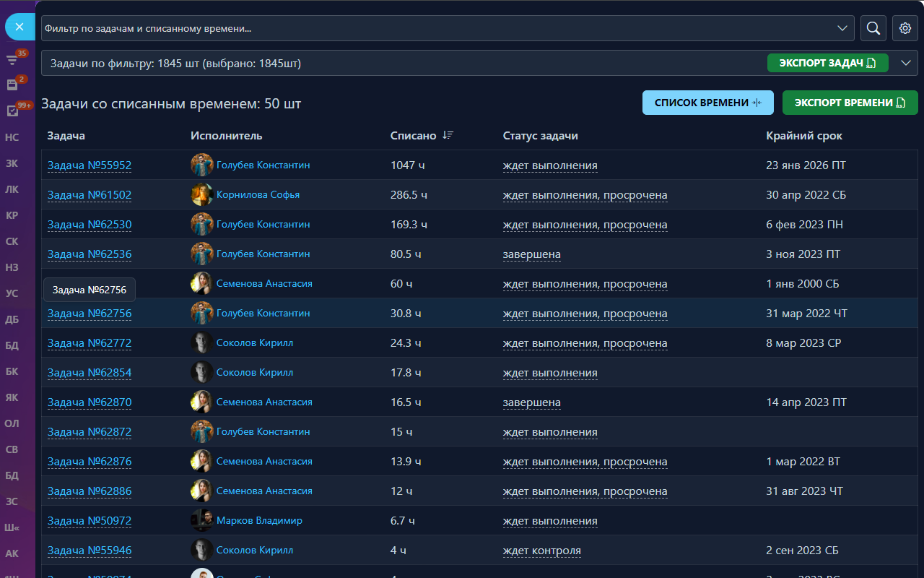Click the sort icon next to Списано
This screenshot has height=578, width=924.
click(x=448, y=135)
